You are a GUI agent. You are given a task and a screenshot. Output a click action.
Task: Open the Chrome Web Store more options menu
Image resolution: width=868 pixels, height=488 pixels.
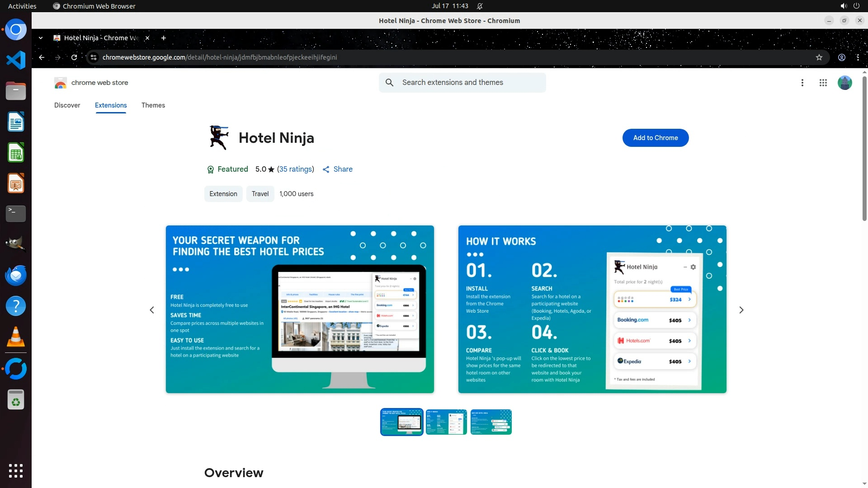802,83
